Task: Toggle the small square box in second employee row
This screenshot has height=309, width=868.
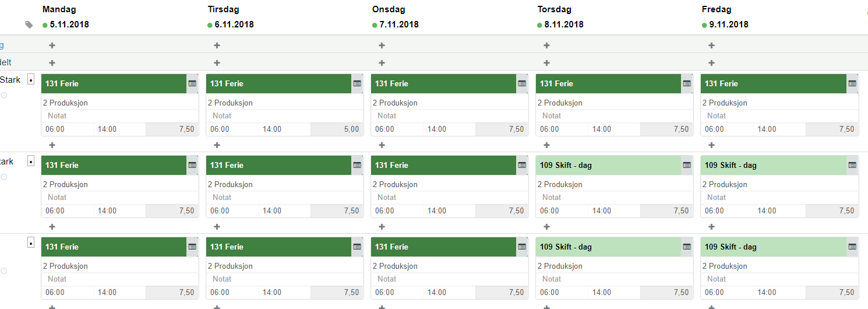Action: 31,161
